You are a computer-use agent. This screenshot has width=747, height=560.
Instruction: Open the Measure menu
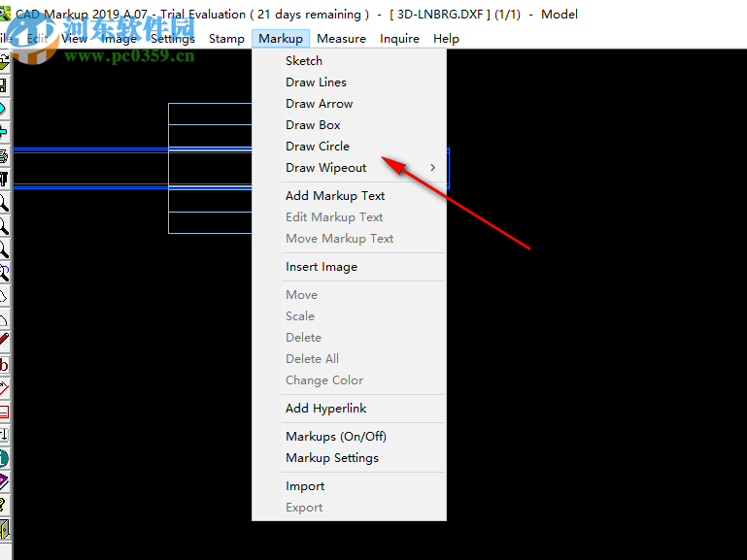tap(341, 39)
